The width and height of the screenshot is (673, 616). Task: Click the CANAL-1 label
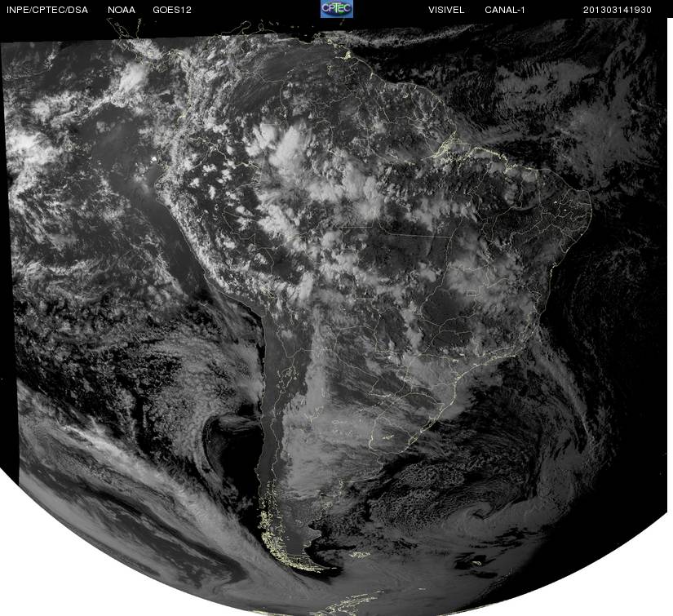505,10
